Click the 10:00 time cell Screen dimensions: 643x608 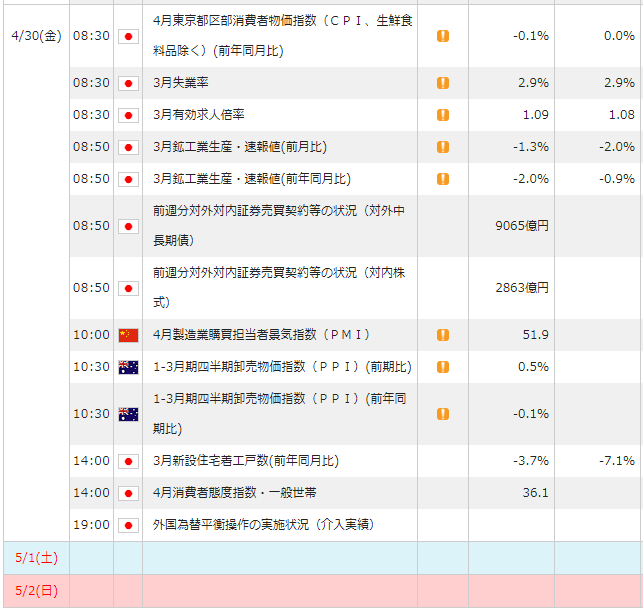(x=91, y=335)
